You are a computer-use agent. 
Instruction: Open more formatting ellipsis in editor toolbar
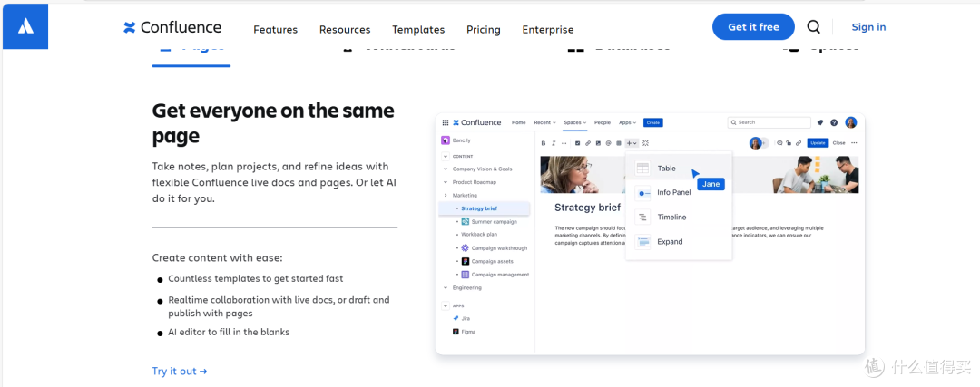click(563, 143)
